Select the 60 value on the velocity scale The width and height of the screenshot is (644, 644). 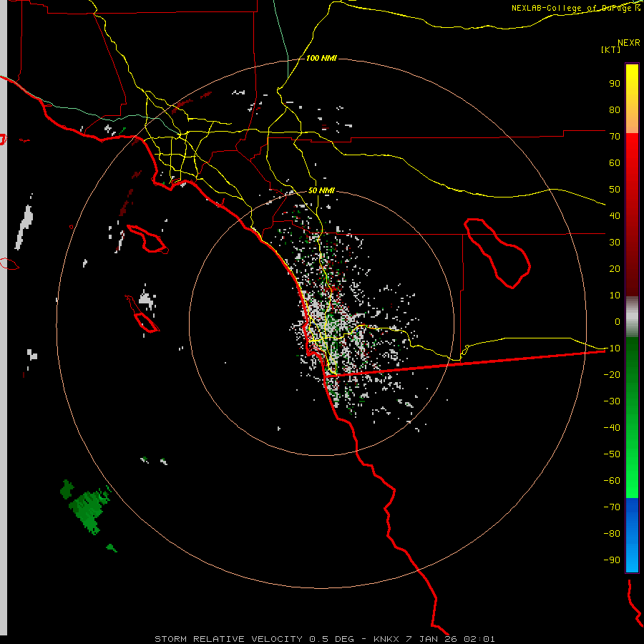(615, 163)
